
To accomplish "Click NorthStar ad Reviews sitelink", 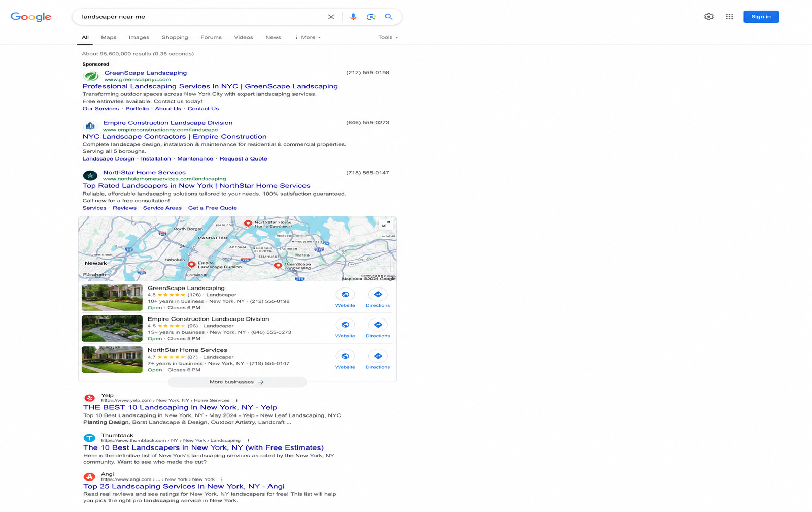I will (x=124, y=208).
